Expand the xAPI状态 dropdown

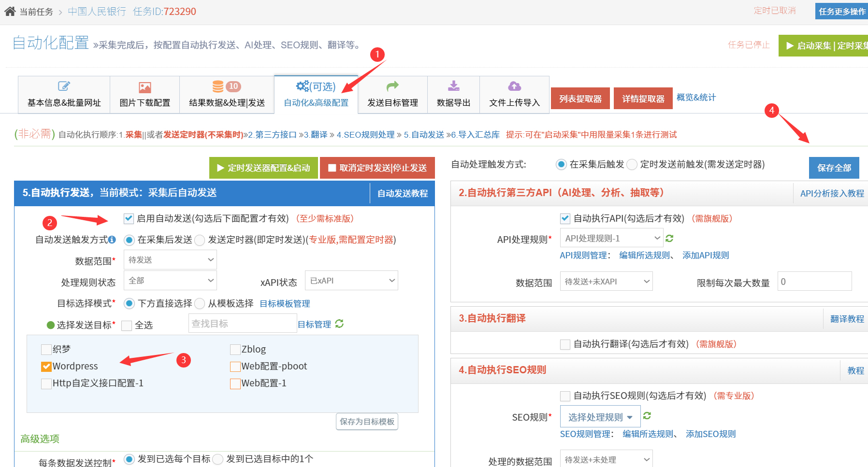351,281
